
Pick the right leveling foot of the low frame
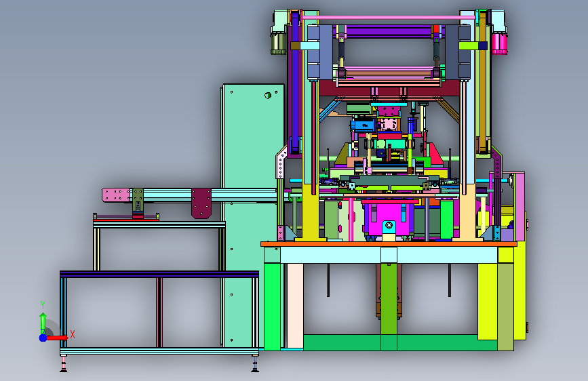point(255,364)
